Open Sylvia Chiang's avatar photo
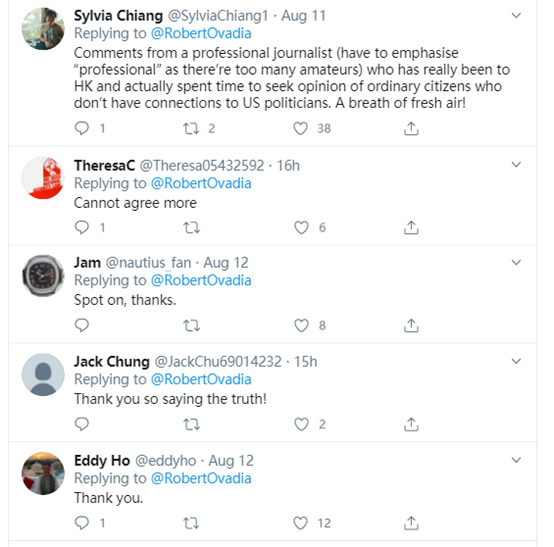This screenshot has height=547, width=554. tap(43, 29)
